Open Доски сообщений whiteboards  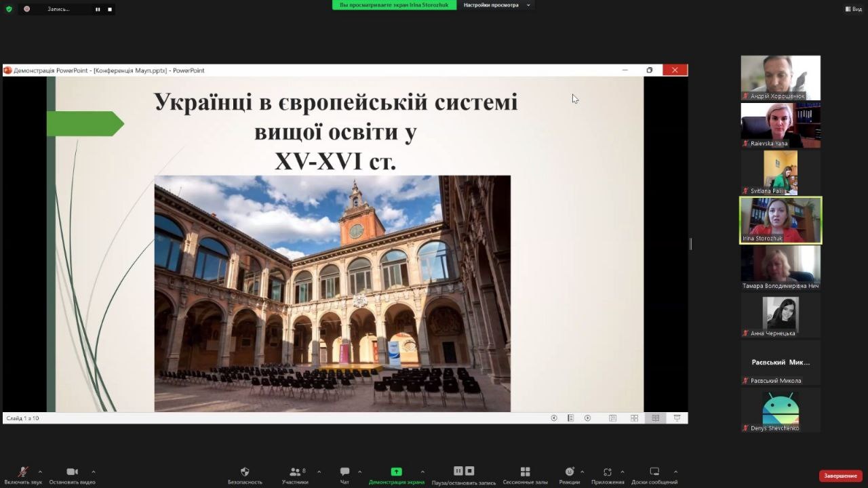click(x=654, y=472)
